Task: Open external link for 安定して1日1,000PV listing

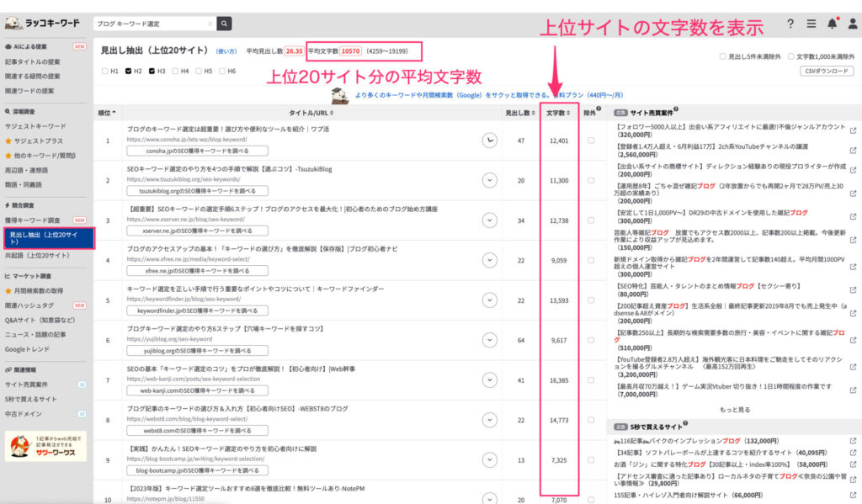Action: click(853, 216)
